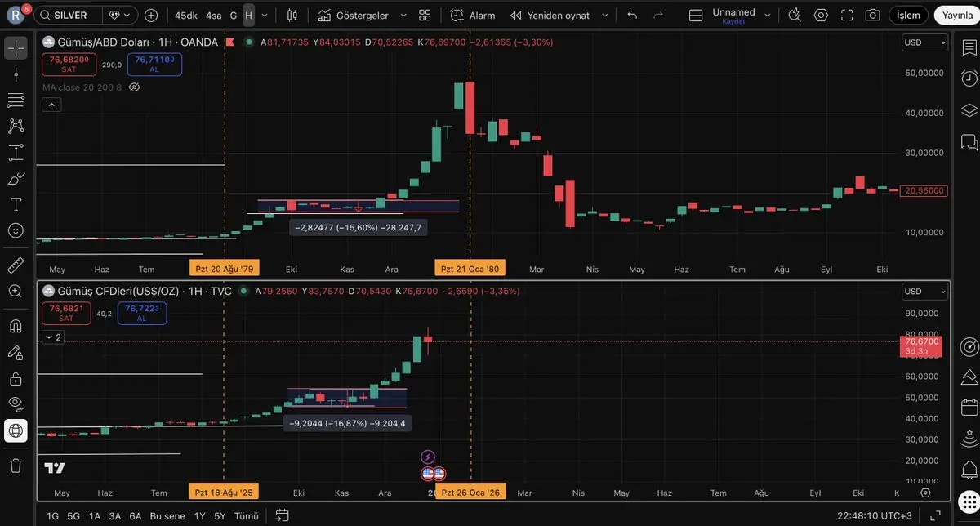Open the economic calendar sidebar icon

[x=969, y=407]
